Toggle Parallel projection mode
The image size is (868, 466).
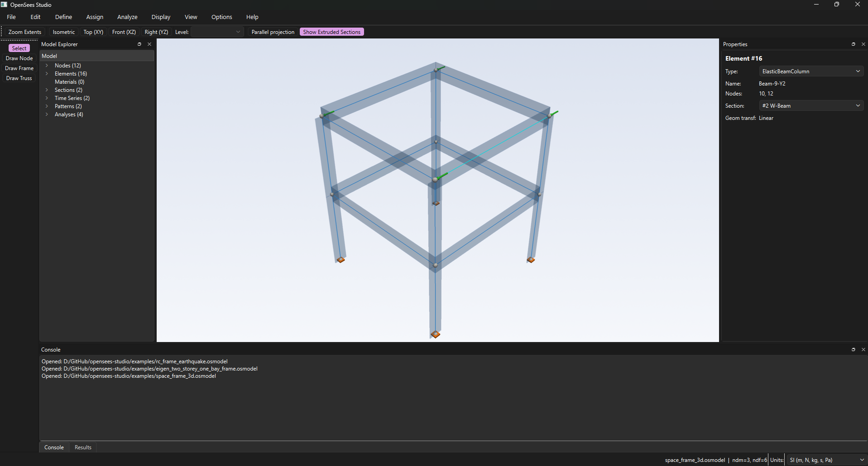coord(273,32)
